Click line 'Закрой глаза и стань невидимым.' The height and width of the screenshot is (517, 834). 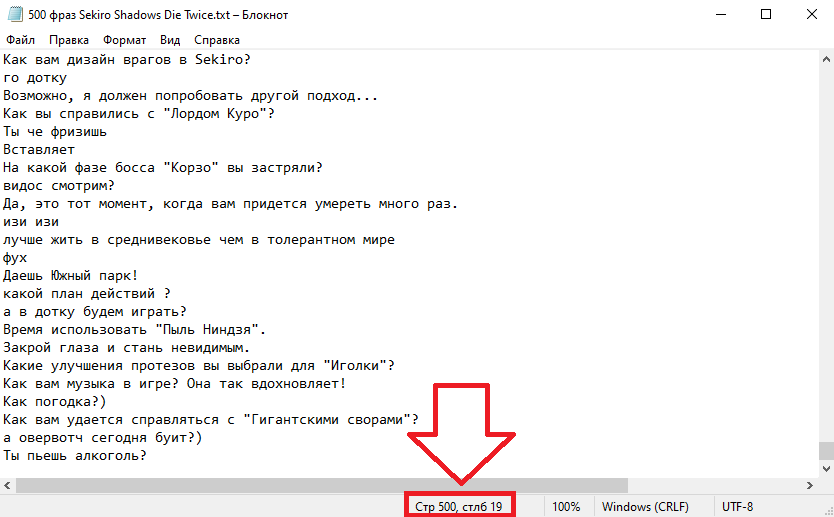coord(127,348)
